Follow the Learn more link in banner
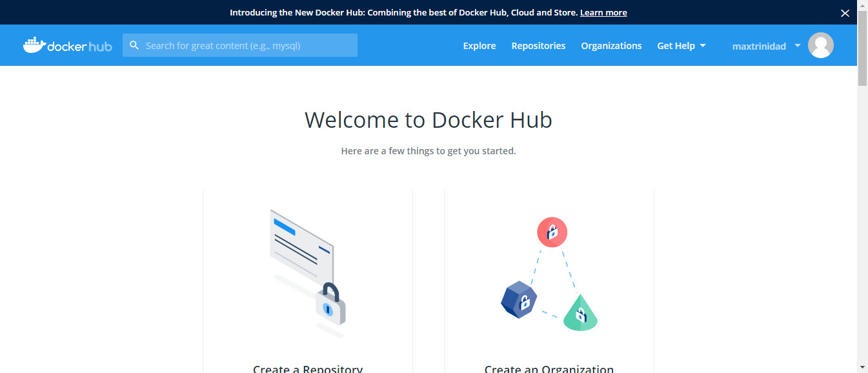Screen dimensions: 868x373 click(x=603, y=12)
